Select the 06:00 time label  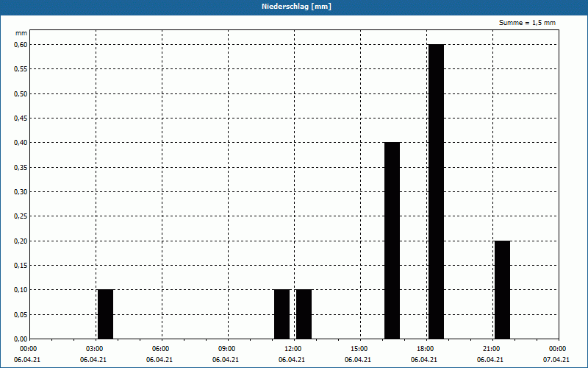pos(161,349)
